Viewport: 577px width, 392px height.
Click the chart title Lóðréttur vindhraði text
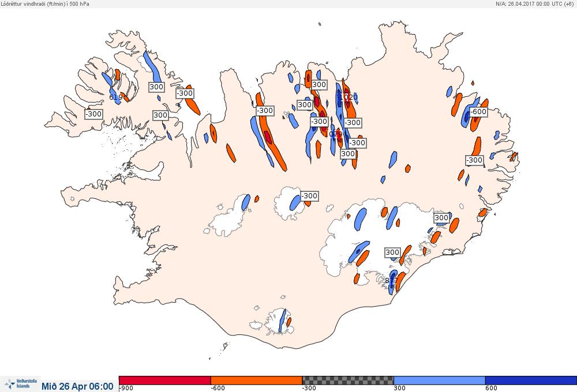point(44,3)
